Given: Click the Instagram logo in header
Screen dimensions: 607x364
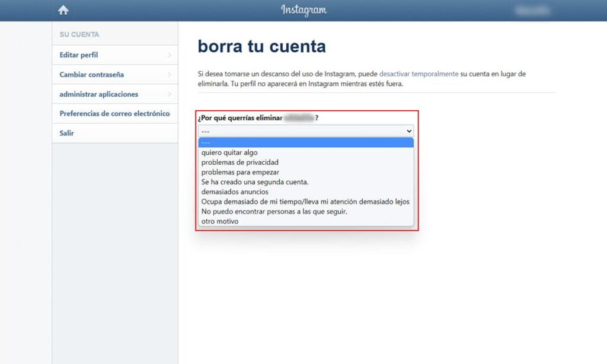Looking at the screenshot, I should point(304,10).
